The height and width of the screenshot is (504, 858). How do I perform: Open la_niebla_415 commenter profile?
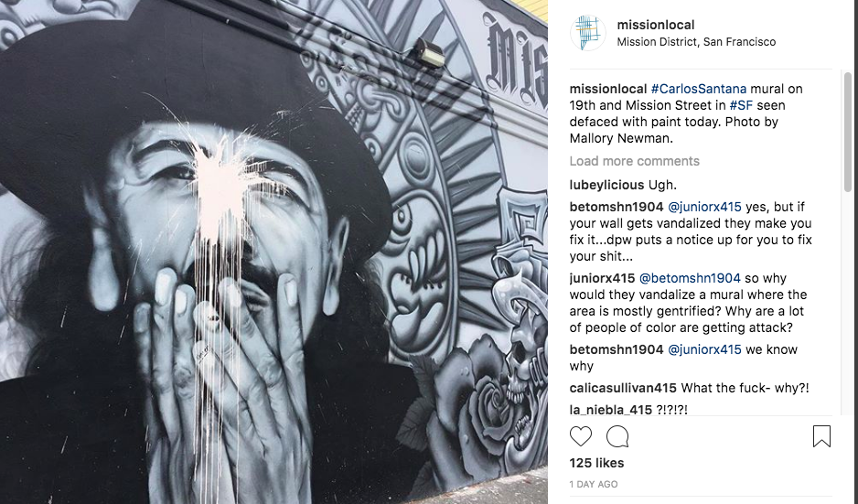611,410
